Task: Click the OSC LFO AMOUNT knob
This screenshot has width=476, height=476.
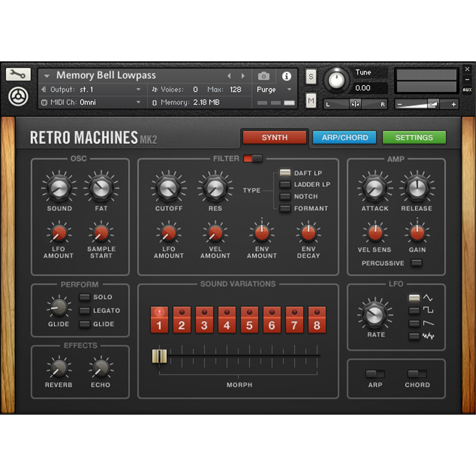Action: [59, 233]
